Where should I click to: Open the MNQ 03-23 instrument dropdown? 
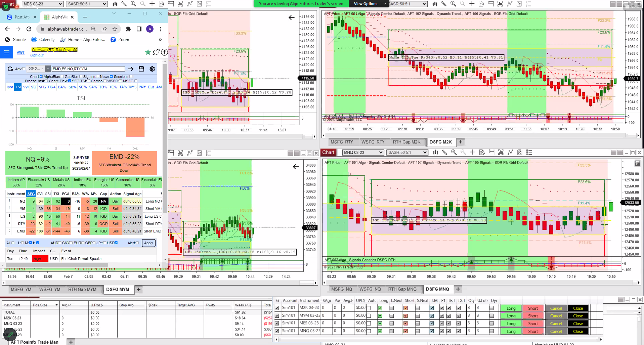click(x=363, y=153)
